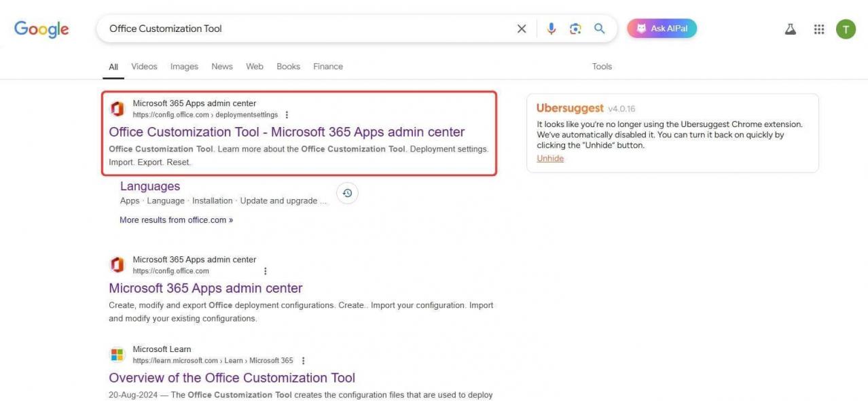Open Google Lens image search
Viewport: 868px width, 401px height.
574,28
